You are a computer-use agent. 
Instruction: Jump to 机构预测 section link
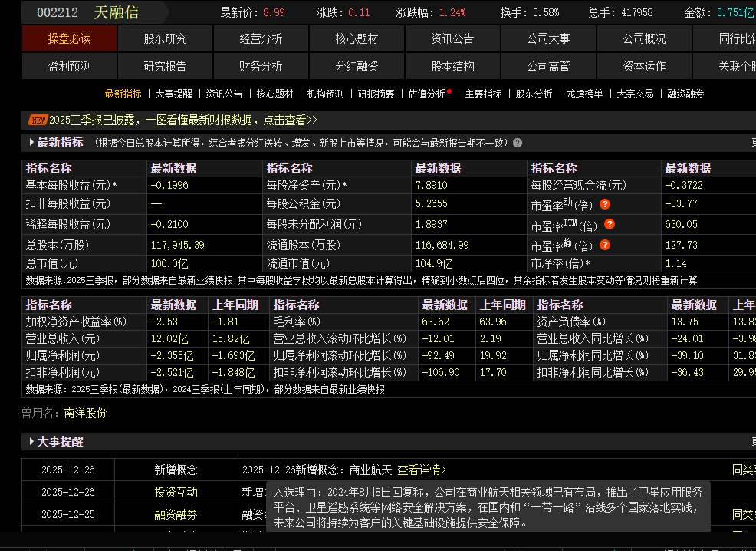[325, 94]
